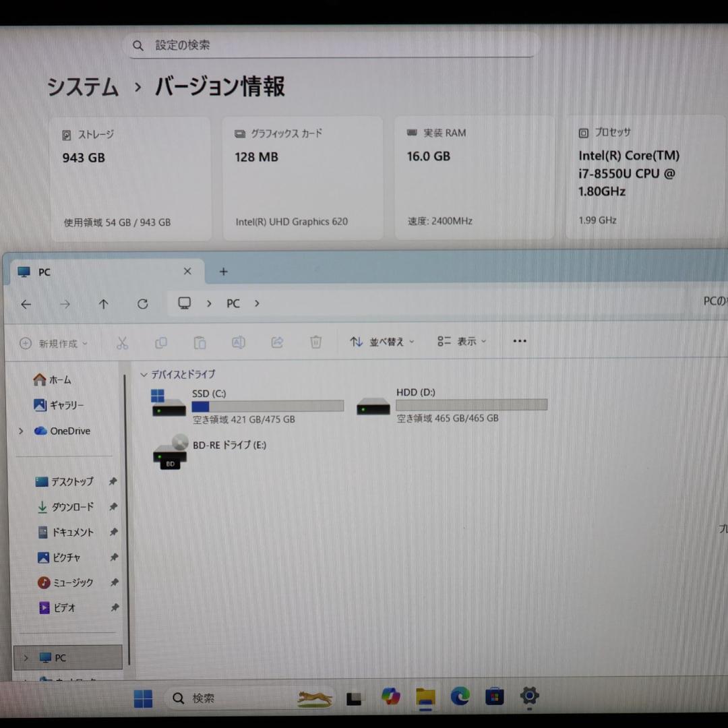Click the Delete (trash) icon
Image resolution: width=728 pixels, height=728 pixels.
[315, 342]
